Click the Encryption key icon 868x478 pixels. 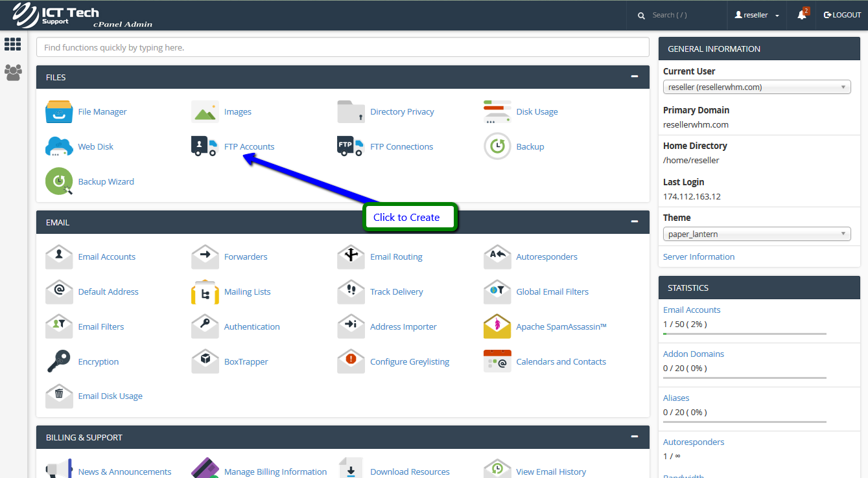[59, 361]
